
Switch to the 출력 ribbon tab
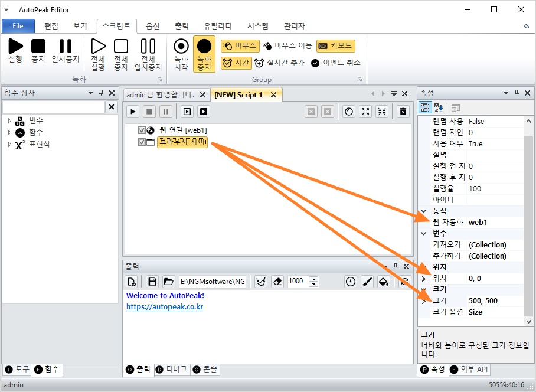click(x=181, y=26)
